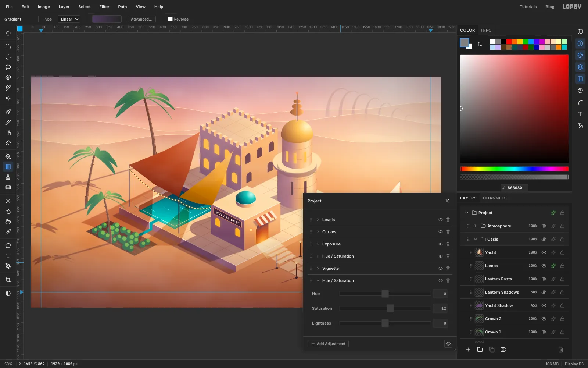Collapse the open Hue / Saturation adjustment
Viewport: 588px width, 368px height.
[x=318, y=280]
